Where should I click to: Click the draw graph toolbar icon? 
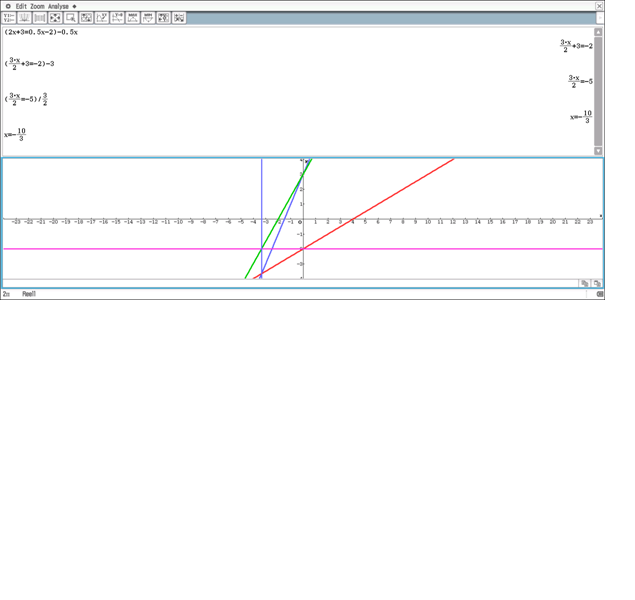click(x=24, y=18)
